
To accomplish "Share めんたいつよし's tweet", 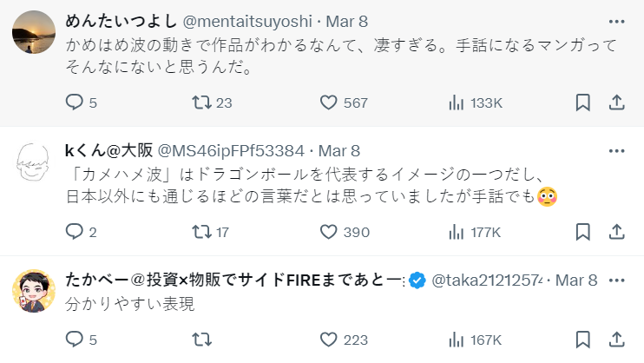I will [617, 102].
